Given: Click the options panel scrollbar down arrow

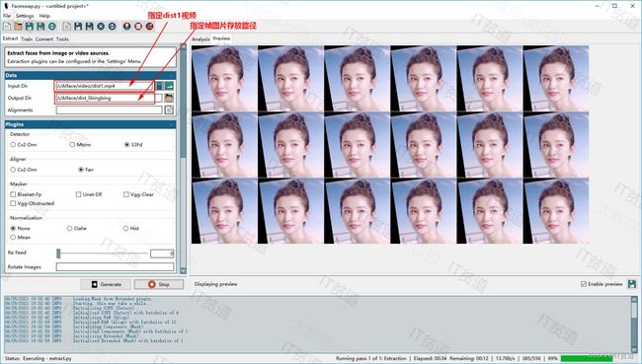Looking at the screenshot, I should 183,270.
